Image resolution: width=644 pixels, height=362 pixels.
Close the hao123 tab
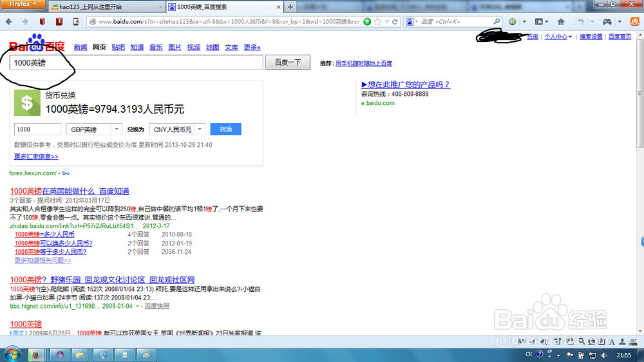[160, 7]
